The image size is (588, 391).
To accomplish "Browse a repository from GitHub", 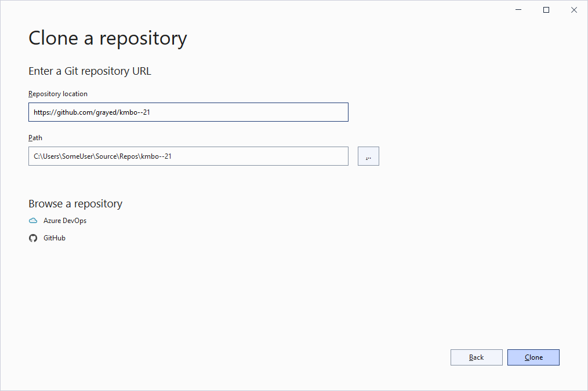I will click(x=54, y=237).
